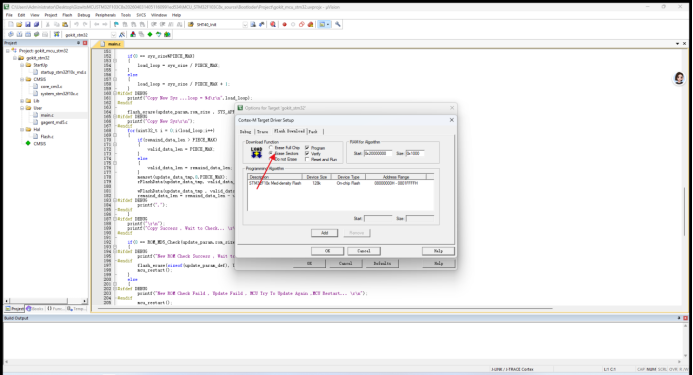
Task: Click the Pack Installer toolbar icon
Action: (167, 34)
